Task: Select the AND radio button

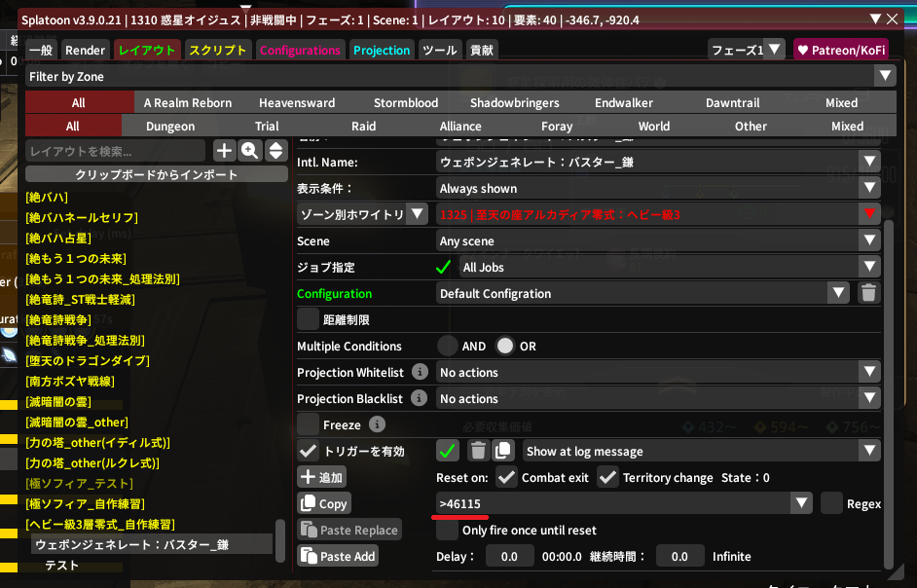Action: 448,346
